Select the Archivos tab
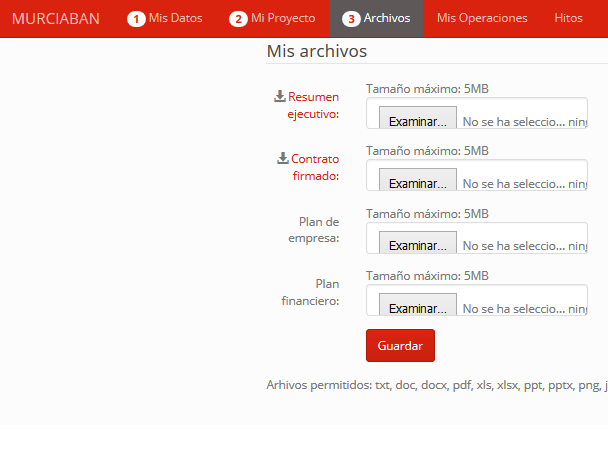Viewport: 608px width, 468px height. click(x=376, y=18)
